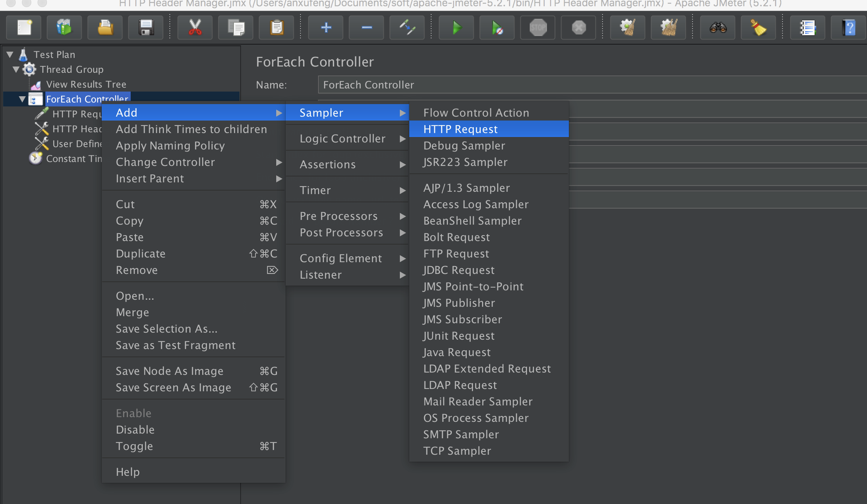Collapse the ForEach Controller node arrow
This screenshot has width=867, height=504.
click(22, 99)
